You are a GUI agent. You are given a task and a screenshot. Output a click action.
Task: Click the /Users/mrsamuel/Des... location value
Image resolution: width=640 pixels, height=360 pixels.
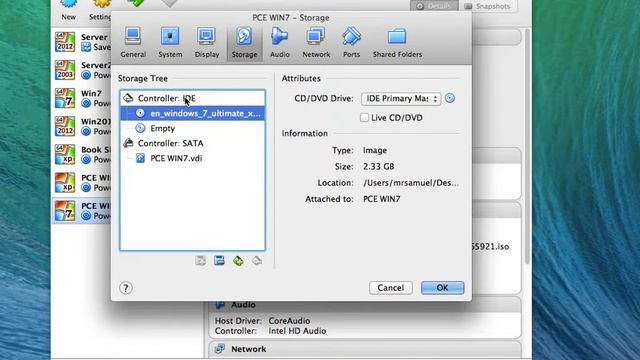click(411, 183)
